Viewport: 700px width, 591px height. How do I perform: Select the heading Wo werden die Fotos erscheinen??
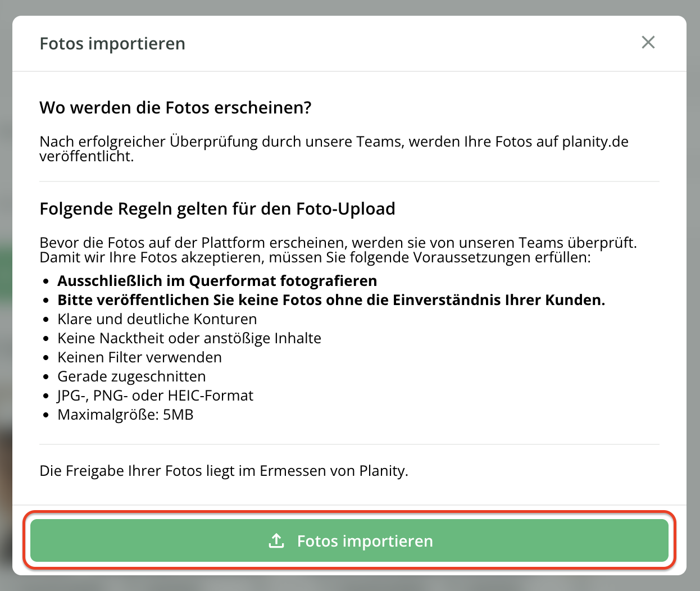[x=175, y=108]
